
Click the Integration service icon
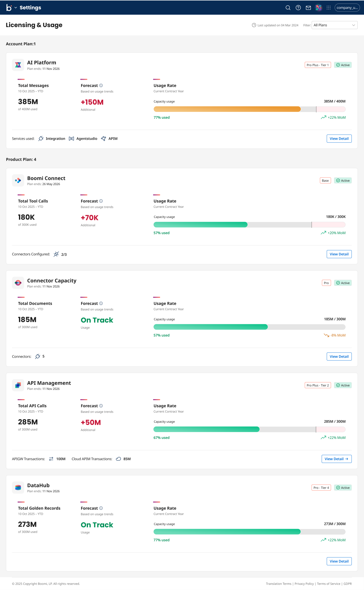41,138
